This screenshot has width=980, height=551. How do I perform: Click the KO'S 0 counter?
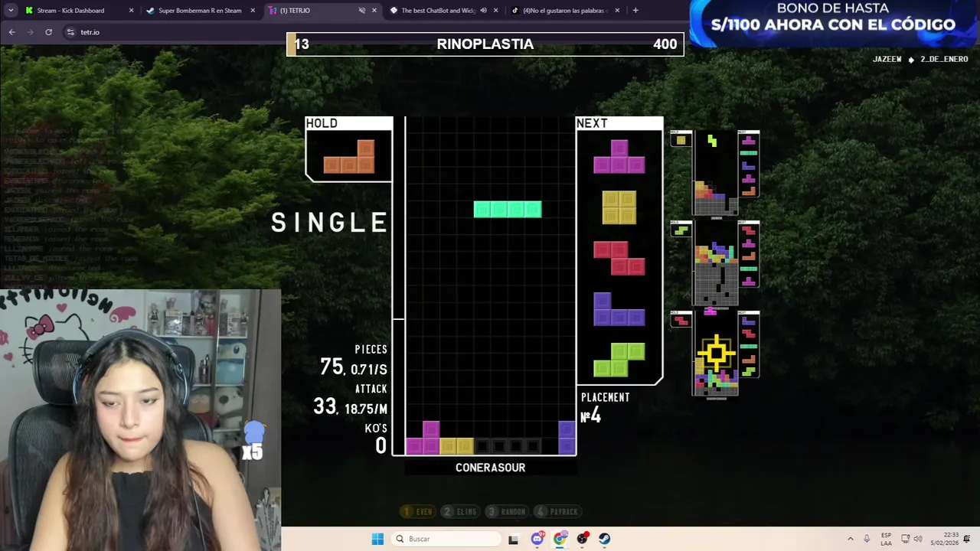coord(376,439)
